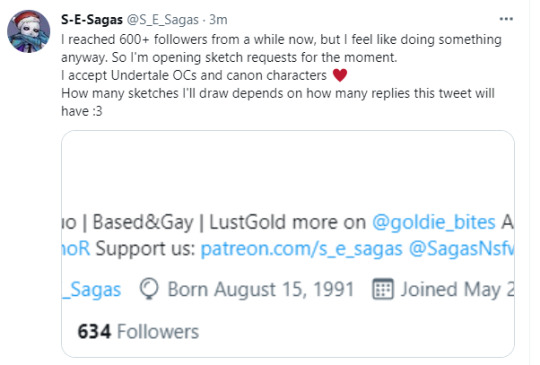This screenshot has height=365, width=540.
Task: Click the Born August 15, 1991 text
Action: 261,289
